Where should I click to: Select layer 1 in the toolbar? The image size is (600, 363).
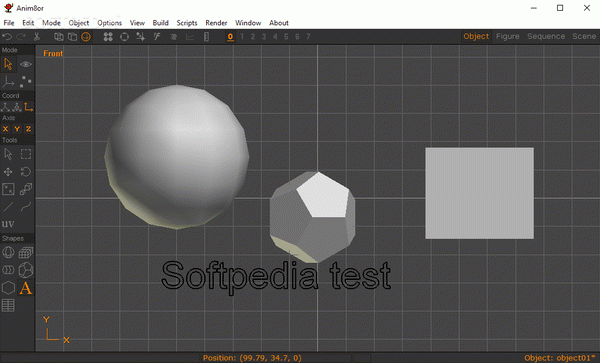[x=241, y=37]
